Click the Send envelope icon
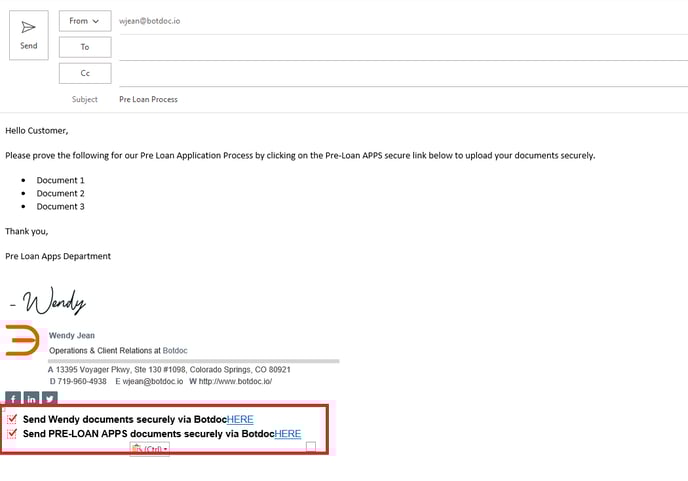Screen dimensions: 688x481 click(29, 28)
